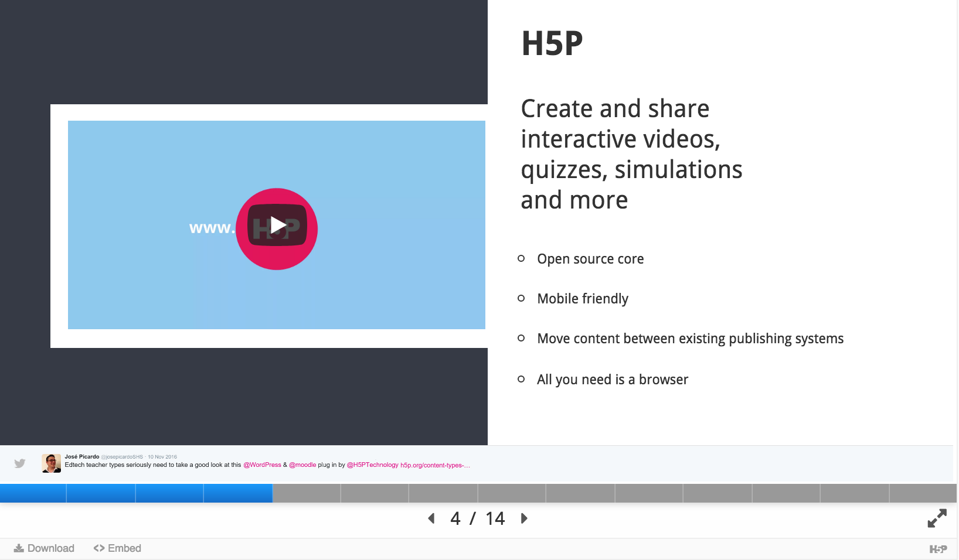Image resolution: width=959 pixels, height=560 pixels.
Task: Open the @H5PTechnology mention link
Action: click(x=372, y=465)
